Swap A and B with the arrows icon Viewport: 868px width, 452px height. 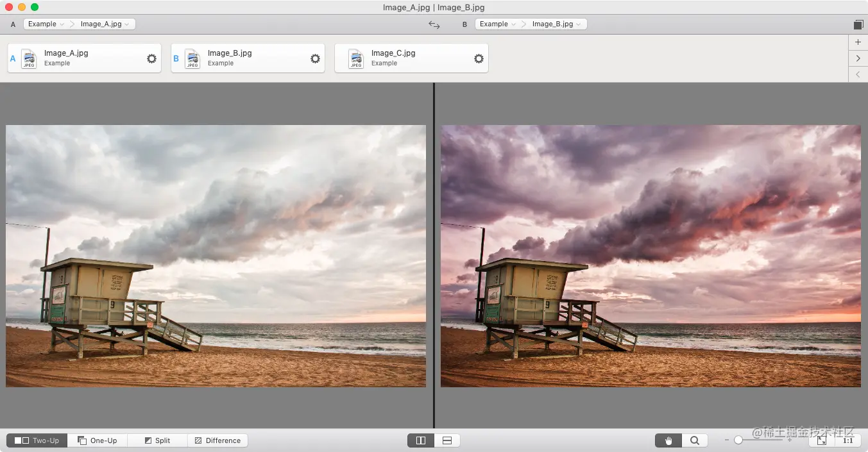pyautogui.click(x=434, y=24)
